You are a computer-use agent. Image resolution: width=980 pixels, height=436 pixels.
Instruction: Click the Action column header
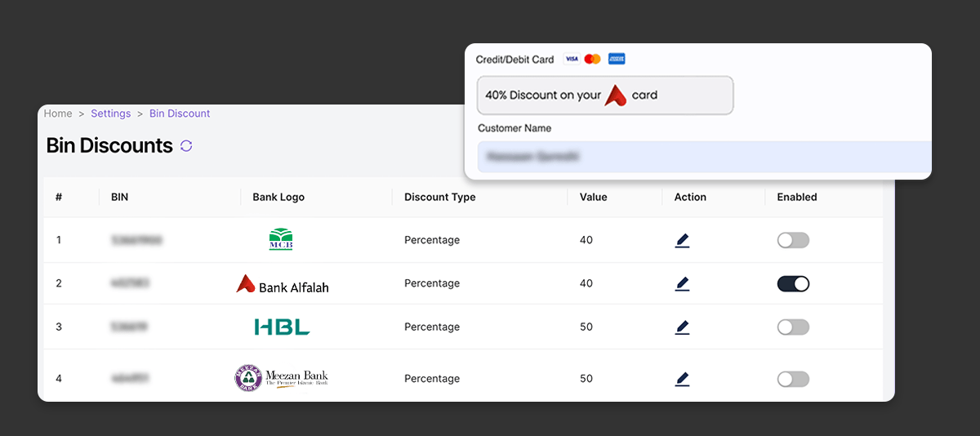pyautogui.click(x=690, y=197)
